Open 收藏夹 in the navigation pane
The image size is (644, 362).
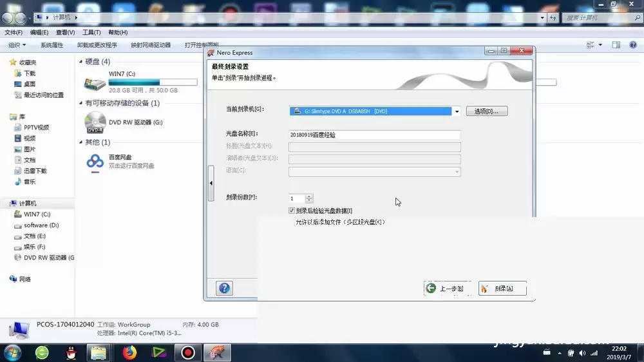[x=28, y=62]
